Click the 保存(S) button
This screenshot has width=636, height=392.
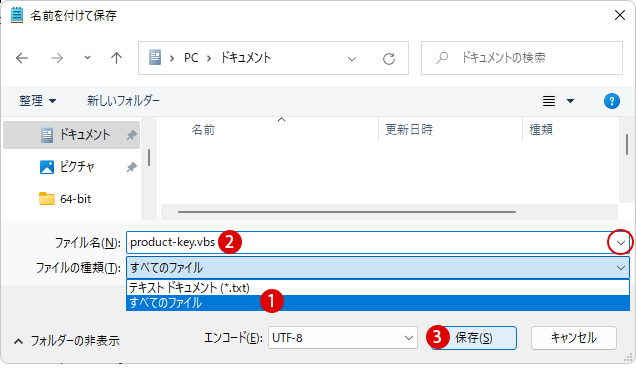point(474,338)
